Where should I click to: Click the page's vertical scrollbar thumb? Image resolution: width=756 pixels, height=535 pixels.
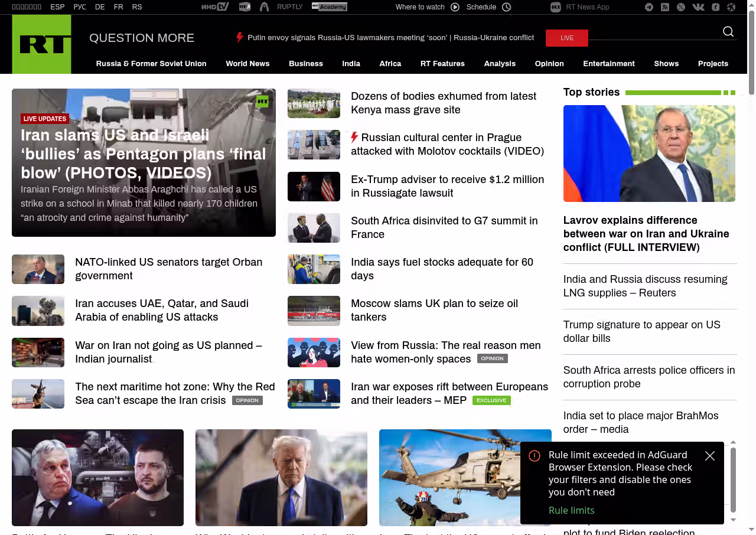point(751,53)
